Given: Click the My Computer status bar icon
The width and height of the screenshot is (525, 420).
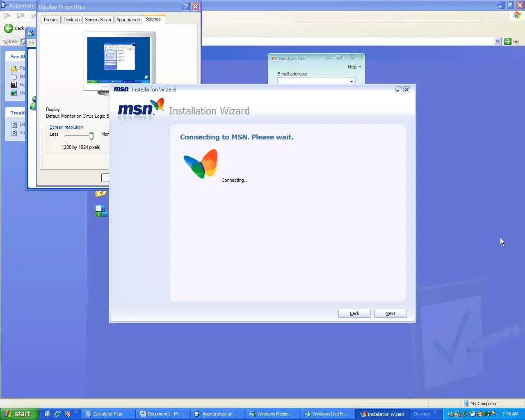Looking at the screenshot, I should coord(466,404).
